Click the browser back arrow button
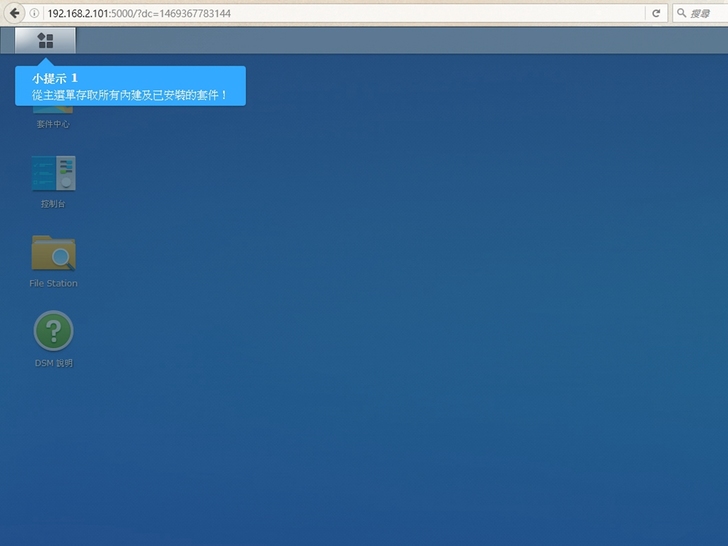This screenshot has width=728, height=546. click(x=14, y=13)
